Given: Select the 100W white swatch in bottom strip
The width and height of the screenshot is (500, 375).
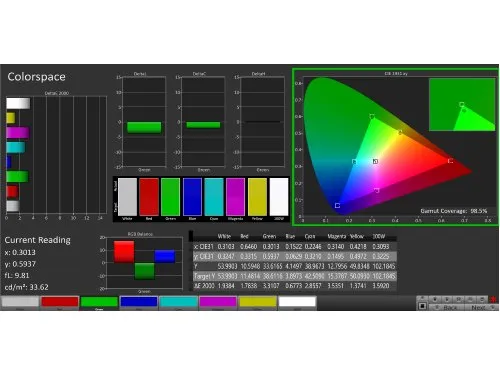Looking at the screenshot, I should tap(297, 302).
